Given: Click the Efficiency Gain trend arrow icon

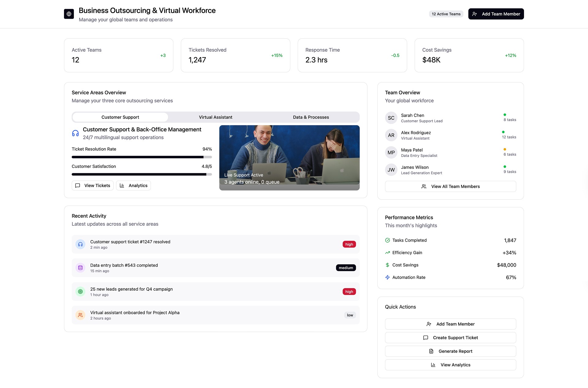Looking at the screenshot, I should (x=387, y=253).
